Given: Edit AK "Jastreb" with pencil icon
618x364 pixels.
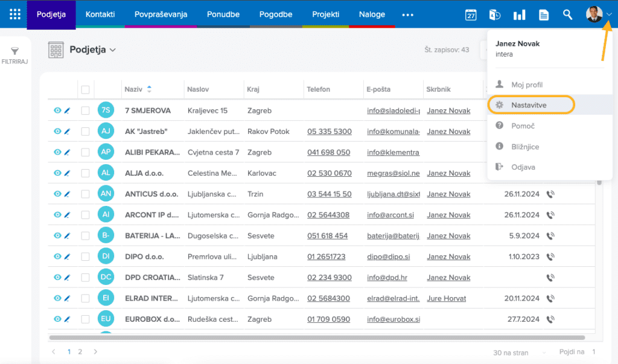Looking at the screenshot, I should coord(68,132).
